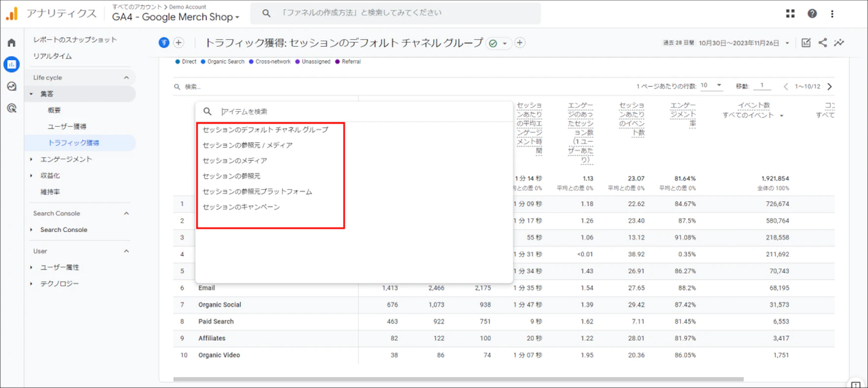This screenshot has height=388, width=868.
Task: Click the green check status icon
Action: [493, 43]
